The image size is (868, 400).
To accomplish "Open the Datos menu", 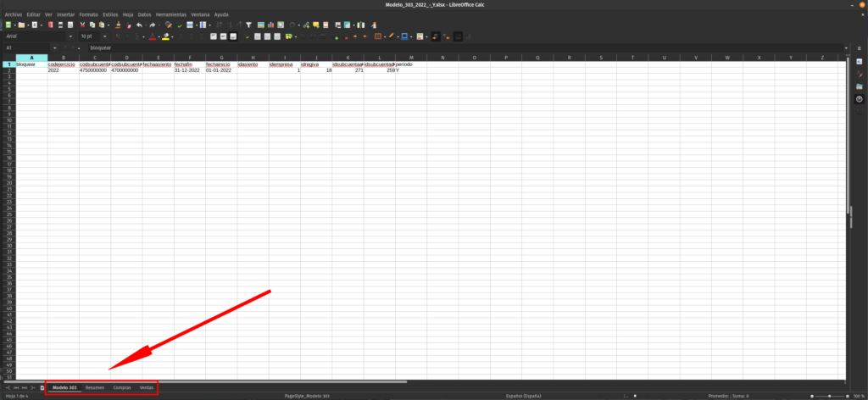I will click(144, 14).
